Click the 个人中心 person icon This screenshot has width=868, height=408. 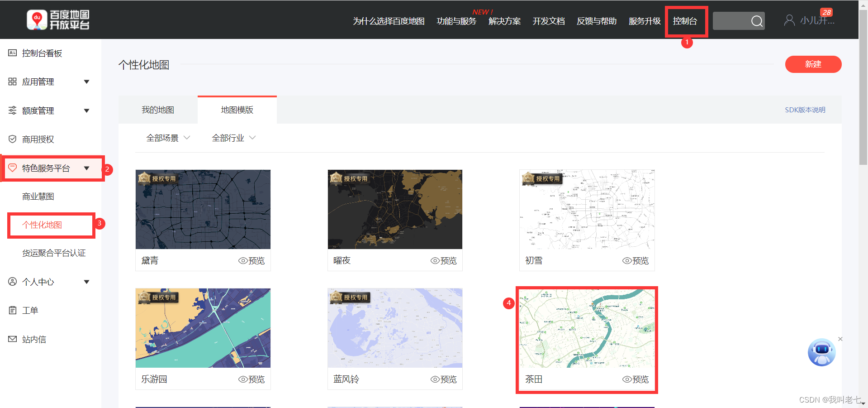tap(13, 282)
